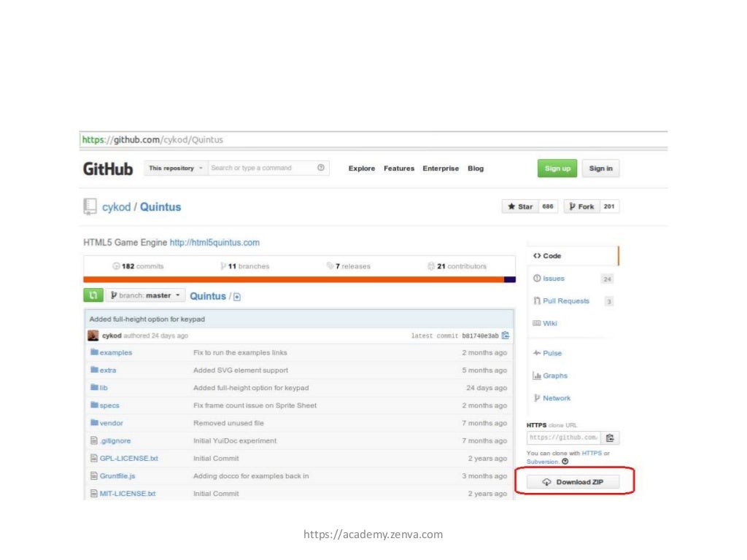
Task: Open the .gitignore file
Action: 115,440
